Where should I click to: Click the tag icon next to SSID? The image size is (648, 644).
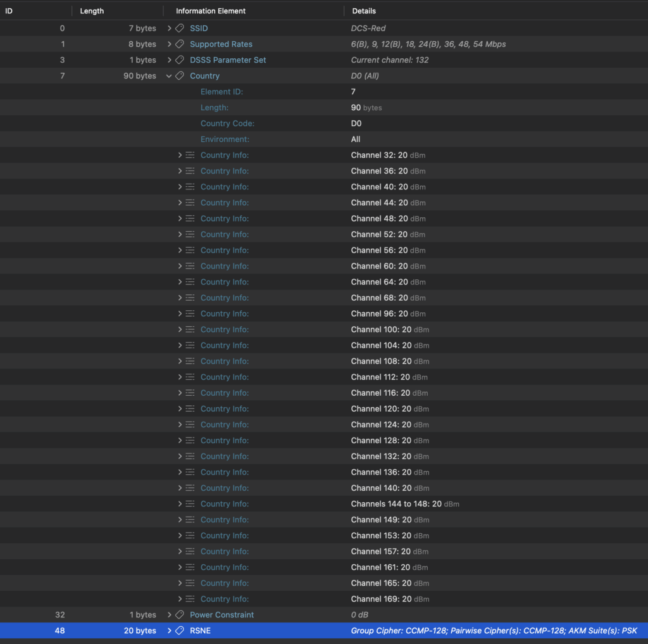point(180,28)
